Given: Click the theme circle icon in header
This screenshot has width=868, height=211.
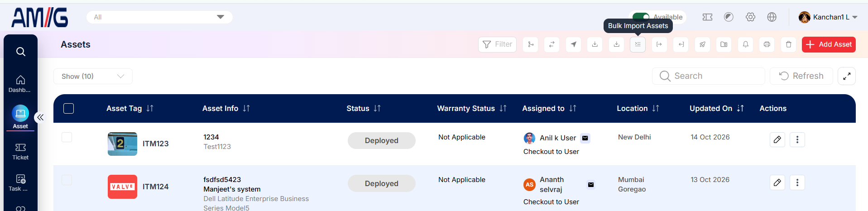Looking at the screenshot, I should (729, 17).
